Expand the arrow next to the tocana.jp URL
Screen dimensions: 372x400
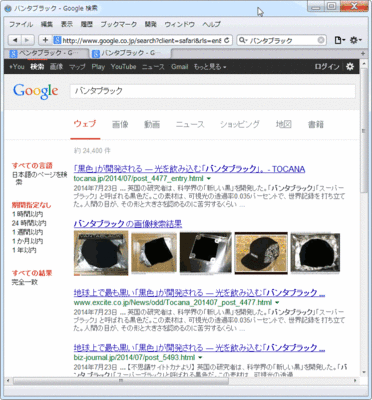coord(209,179)
